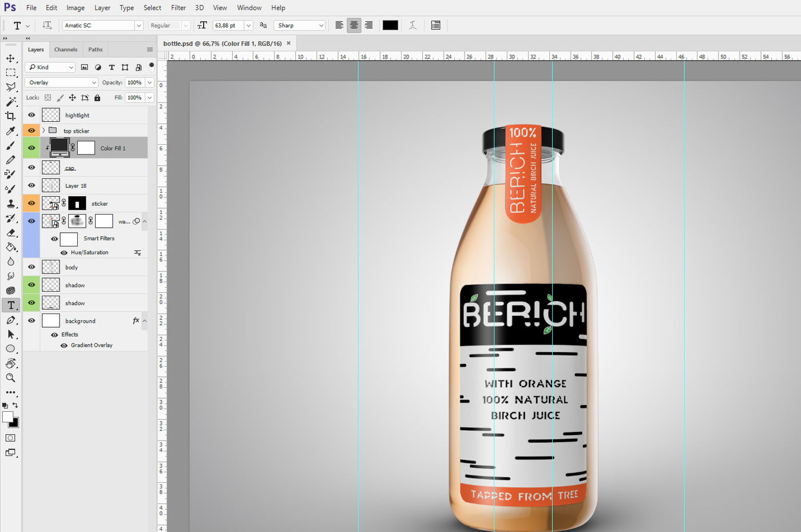This screenshot has width=801, height=532.
Task: Switch to the Paths tab
Action: pyautogui.click(x=96, y=49)
